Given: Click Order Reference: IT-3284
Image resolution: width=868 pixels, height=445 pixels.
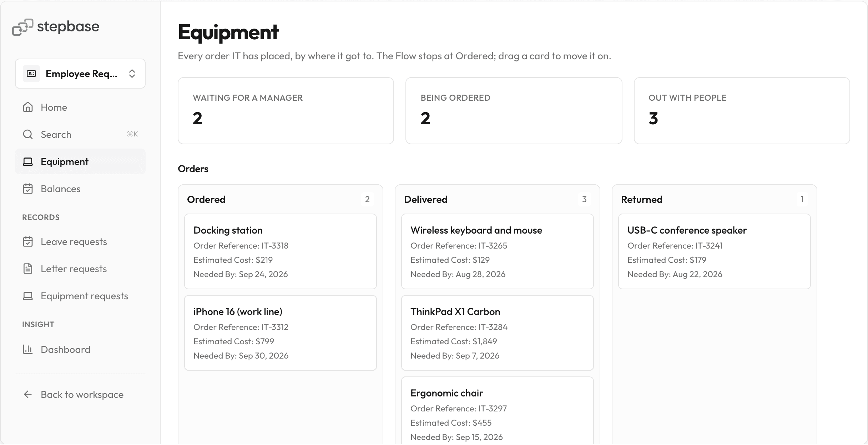Looking at the screenshot, I should pos(459,327).
